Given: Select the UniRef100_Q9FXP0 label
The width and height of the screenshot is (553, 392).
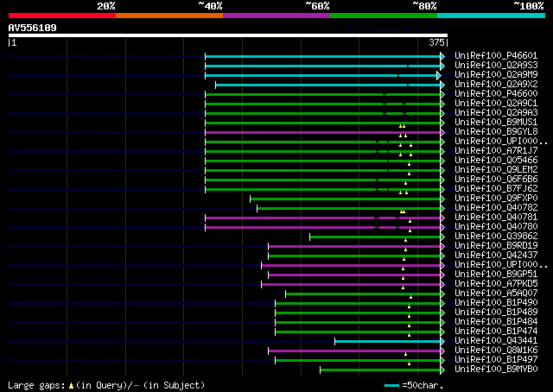Looking at the screenshot, I should tap(496, 199).
